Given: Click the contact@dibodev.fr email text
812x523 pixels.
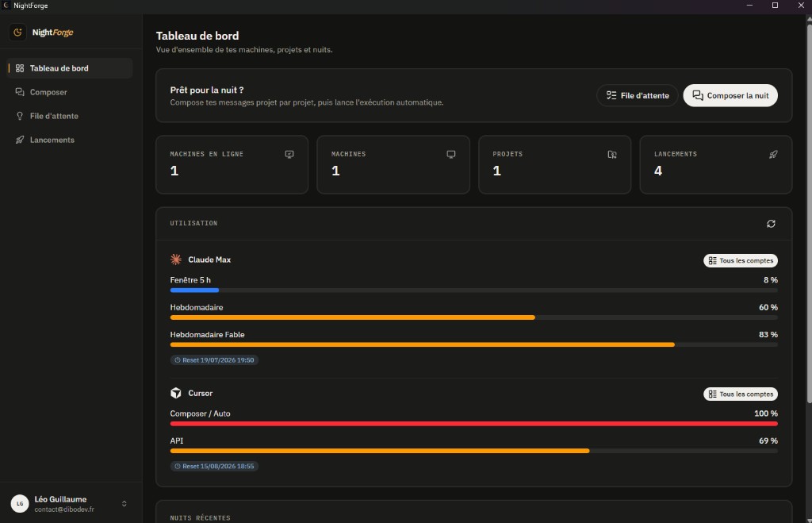Looking at the screenshot, I should point(64,510).
